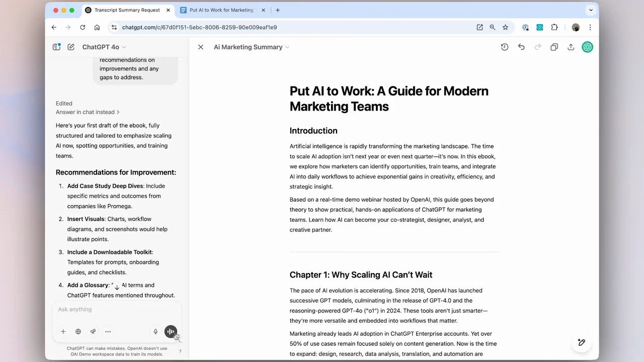Open the browser extensions puzzle icon
The width and height of the screenshot is (644, 362).
tap(554, 27)
